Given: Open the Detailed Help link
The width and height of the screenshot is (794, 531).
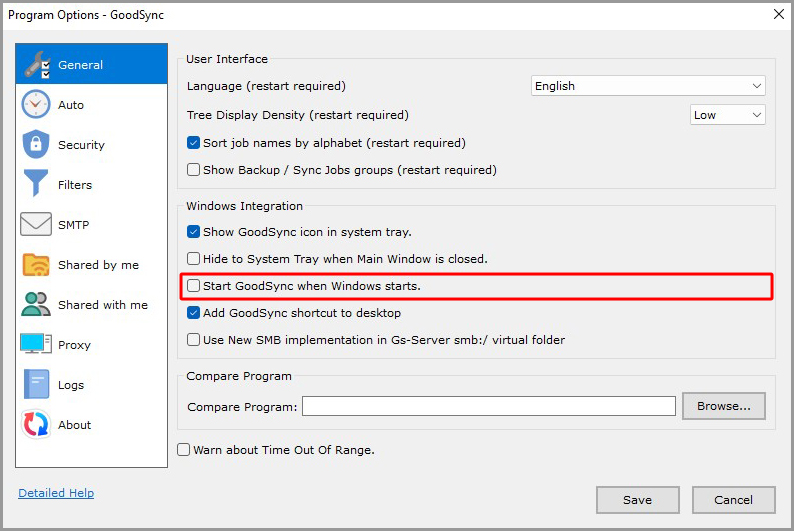Looking at the screenshot, I should (x=56, y=493).
